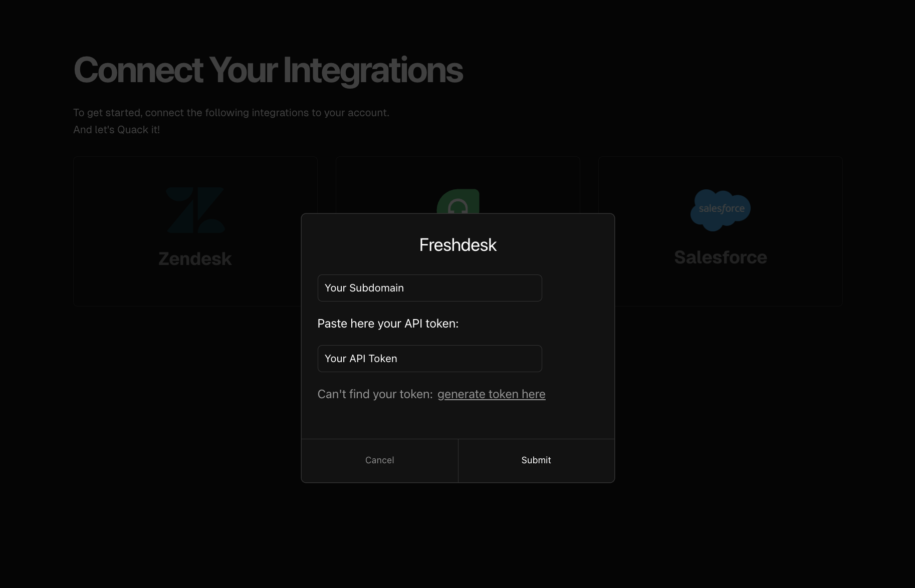Click the Freshdesk dialog title
The image size is (915, 588).
[458, 245]
